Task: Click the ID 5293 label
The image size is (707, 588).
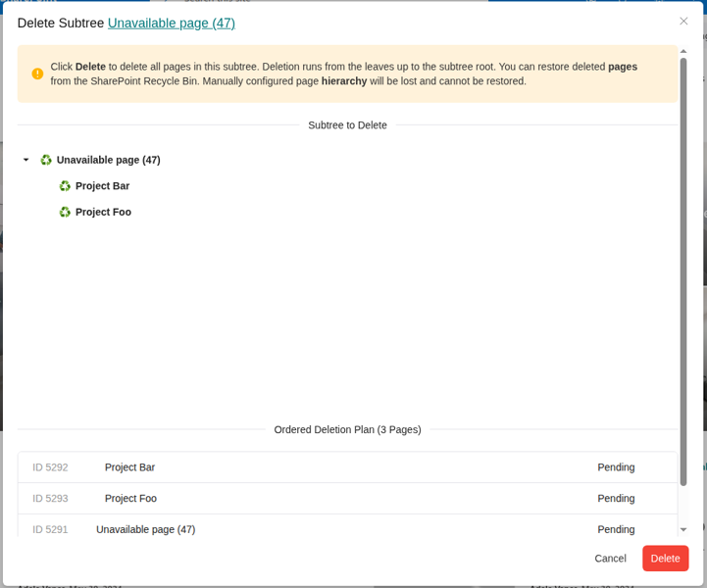Action: 50,499
